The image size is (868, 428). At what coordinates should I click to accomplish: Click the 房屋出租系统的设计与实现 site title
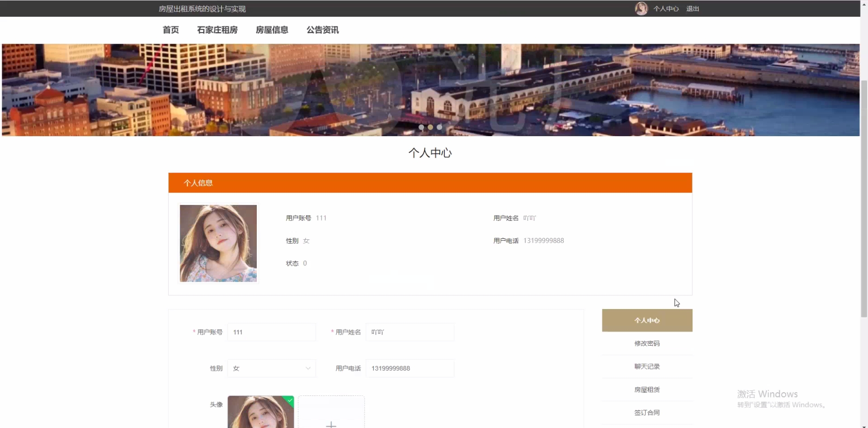click(202, 9)
